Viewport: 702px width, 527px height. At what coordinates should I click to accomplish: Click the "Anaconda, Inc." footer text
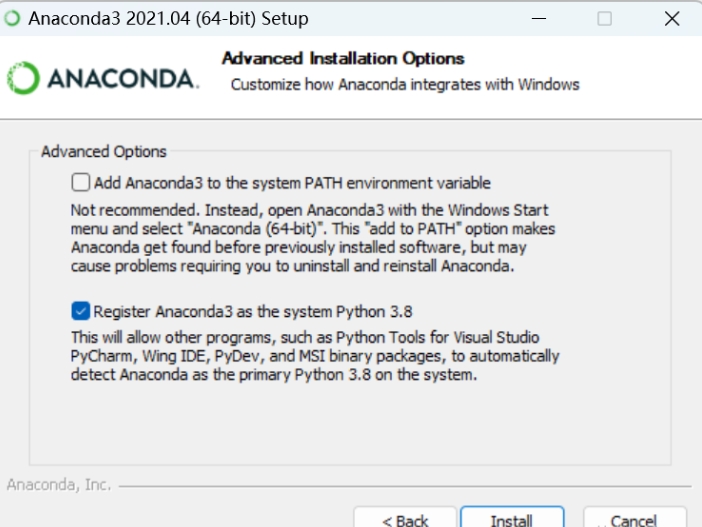(x=59, y=486)
